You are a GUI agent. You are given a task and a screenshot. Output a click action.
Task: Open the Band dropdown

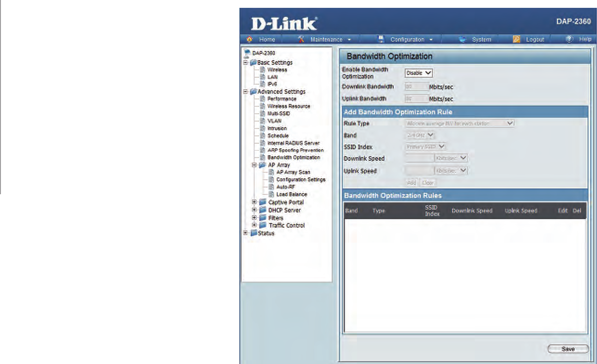click(x=420, y=135)
